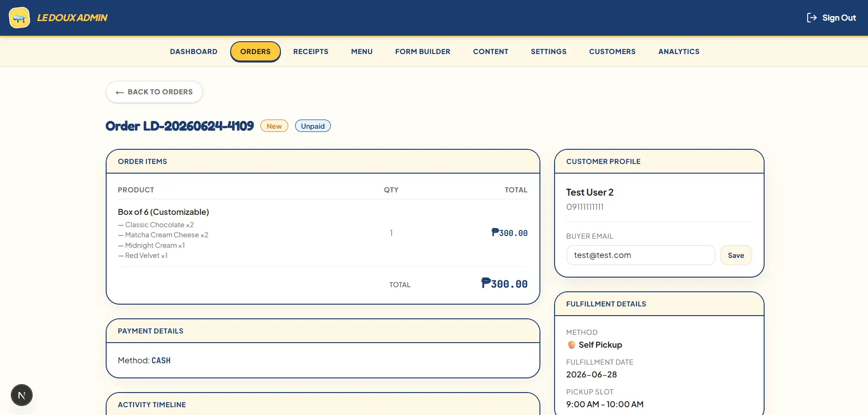Click the CASH payment method text

pyautogui.click(x=161, y=360)
